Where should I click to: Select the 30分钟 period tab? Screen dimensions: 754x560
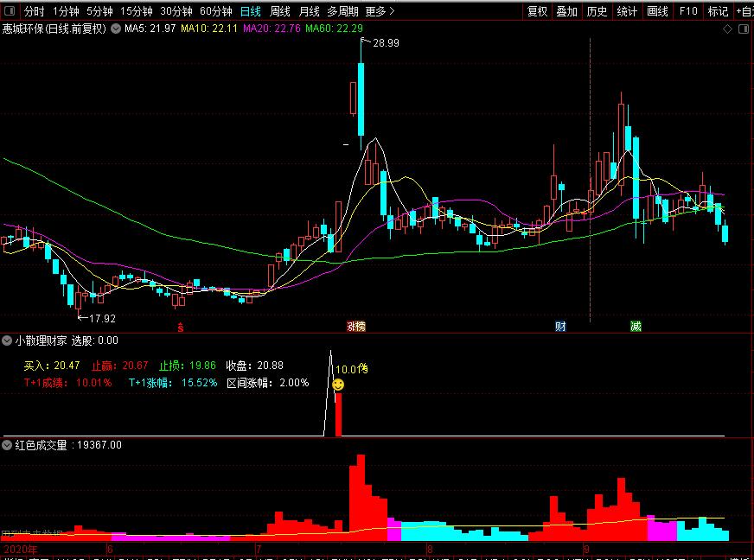[176, 11]
